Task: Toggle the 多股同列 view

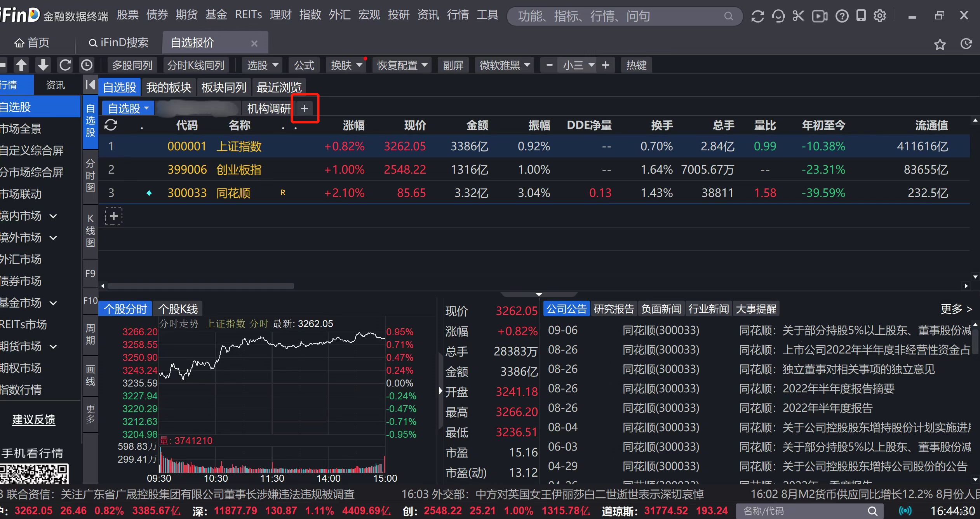Action: pos(132,65)
